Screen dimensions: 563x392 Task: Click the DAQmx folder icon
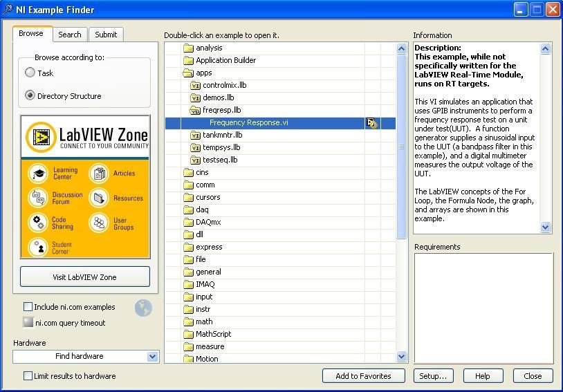point(189,222)
